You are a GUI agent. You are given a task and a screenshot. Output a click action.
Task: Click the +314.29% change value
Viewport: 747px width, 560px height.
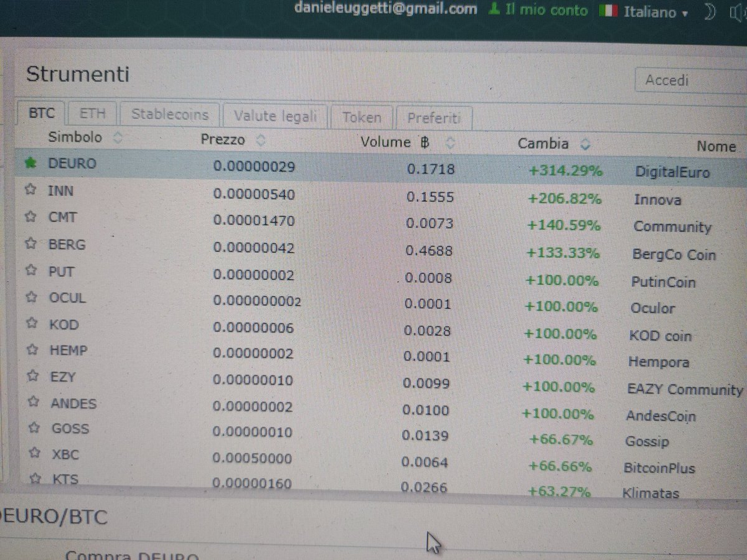click(566, 170)
